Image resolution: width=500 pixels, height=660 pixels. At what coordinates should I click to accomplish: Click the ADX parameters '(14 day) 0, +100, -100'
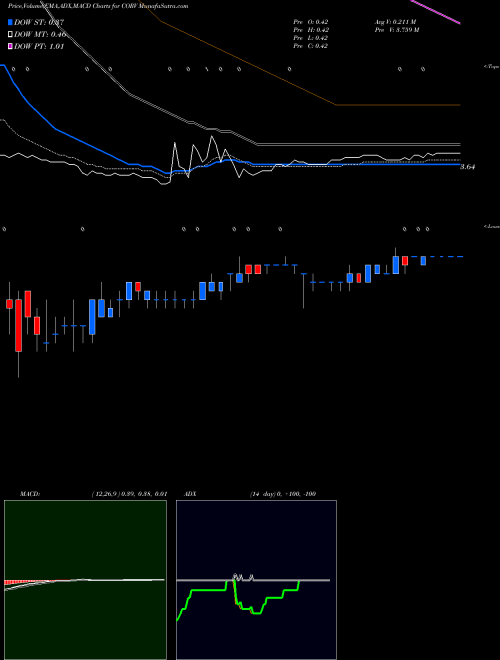click(x=283, y=494)
